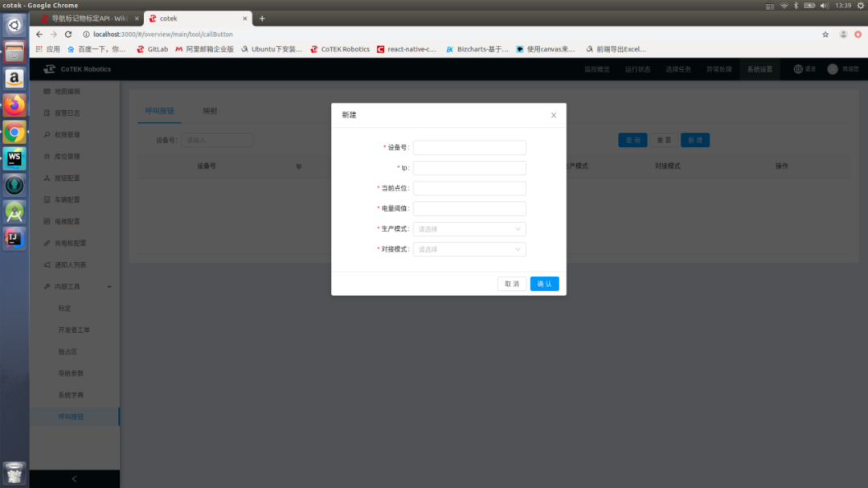Click the 当前点位 input field
Image resolution: width=868 pixels, height=488 pixels.
[469, 188]
